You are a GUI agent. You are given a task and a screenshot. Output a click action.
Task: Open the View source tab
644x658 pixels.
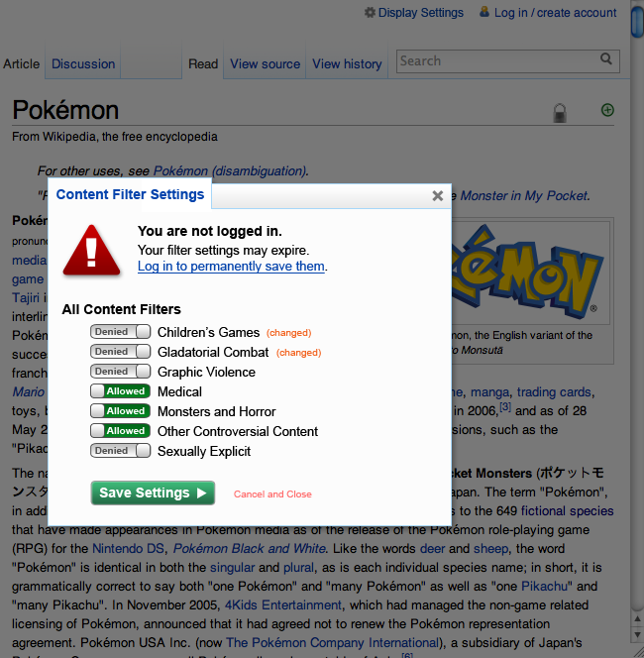tap(265, 63)
